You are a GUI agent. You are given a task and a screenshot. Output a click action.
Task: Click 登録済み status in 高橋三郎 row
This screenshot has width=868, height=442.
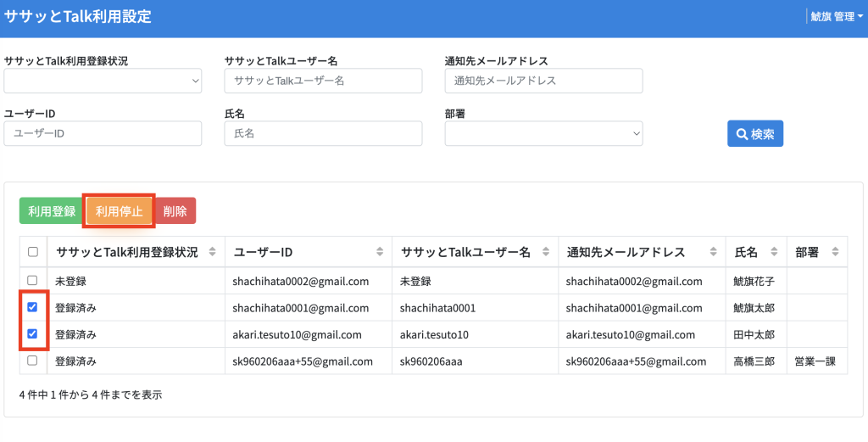click(x=75, y=361)
